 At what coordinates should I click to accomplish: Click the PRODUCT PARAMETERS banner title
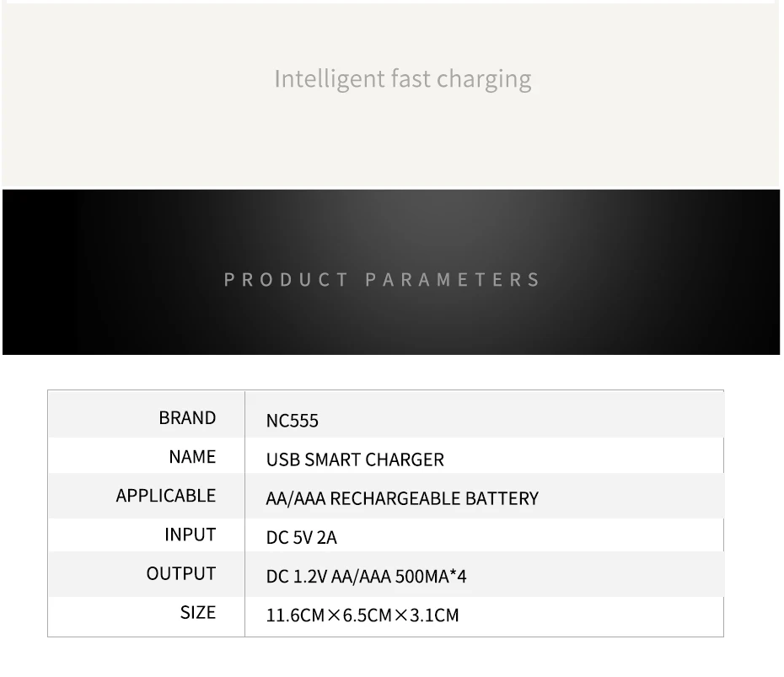click(x=382, y=280)
